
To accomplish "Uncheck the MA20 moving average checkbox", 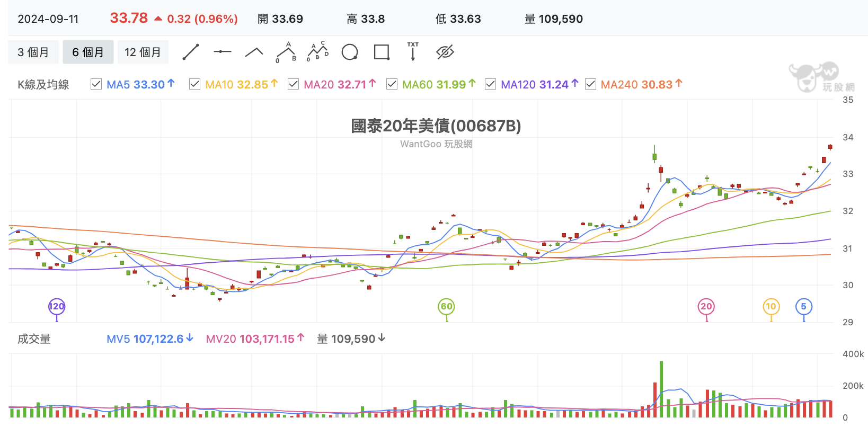I will (293, 84).
